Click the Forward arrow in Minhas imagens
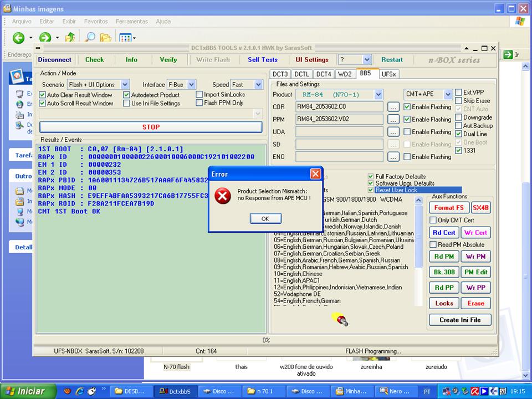 click(45, 37)
